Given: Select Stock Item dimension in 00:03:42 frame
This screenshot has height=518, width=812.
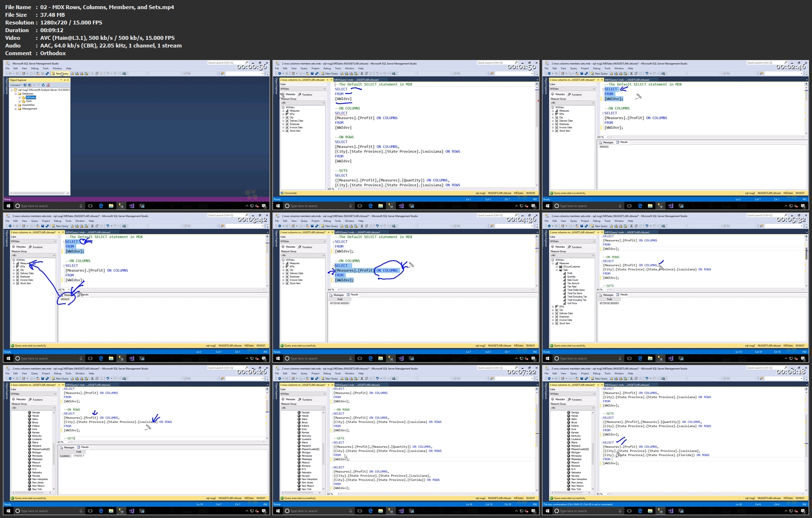Looking at the screenshot, I should click(x=25, y=283).
